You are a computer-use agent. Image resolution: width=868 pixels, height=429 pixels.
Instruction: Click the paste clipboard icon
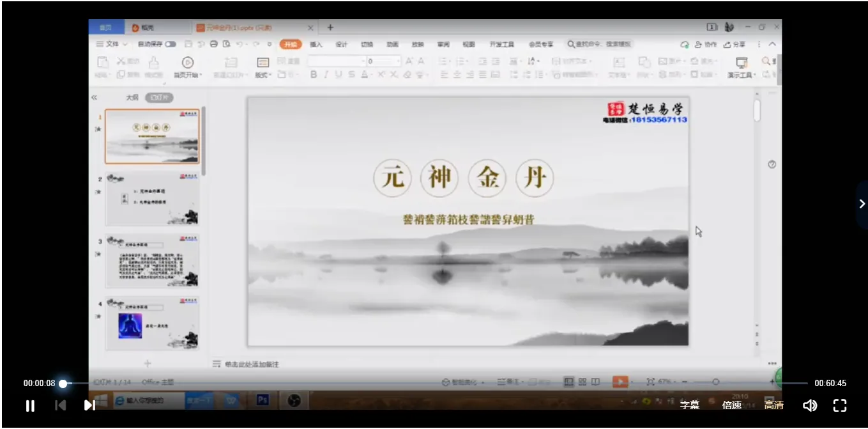pyautogui.click(x=102, y=63)
